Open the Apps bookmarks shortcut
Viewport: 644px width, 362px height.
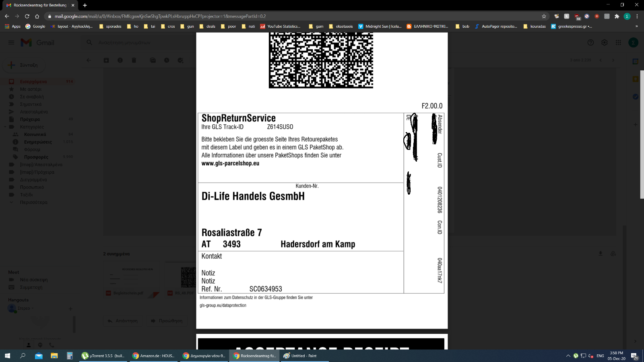tap(12, 26)
